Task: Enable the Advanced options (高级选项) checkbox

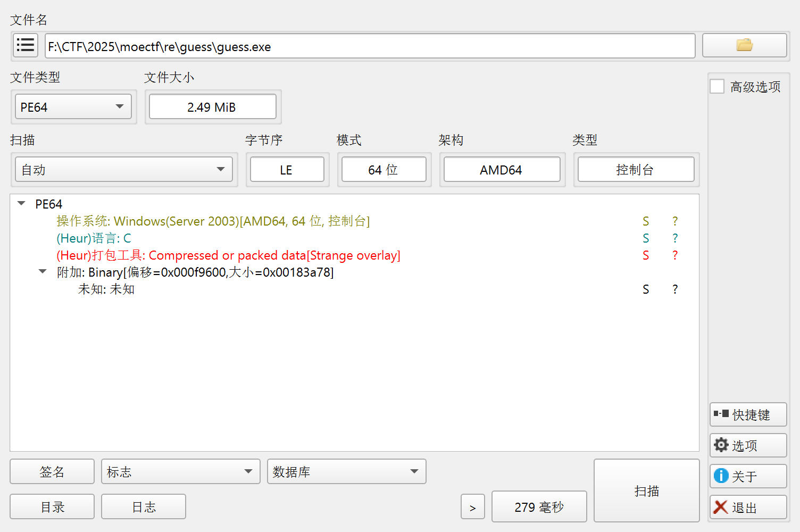Action: (x=717, y=87)
